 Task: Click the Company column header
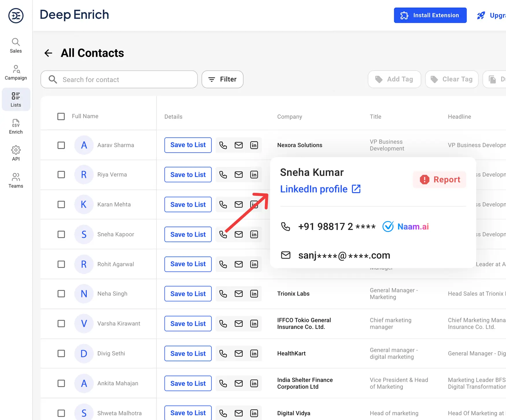290,117
